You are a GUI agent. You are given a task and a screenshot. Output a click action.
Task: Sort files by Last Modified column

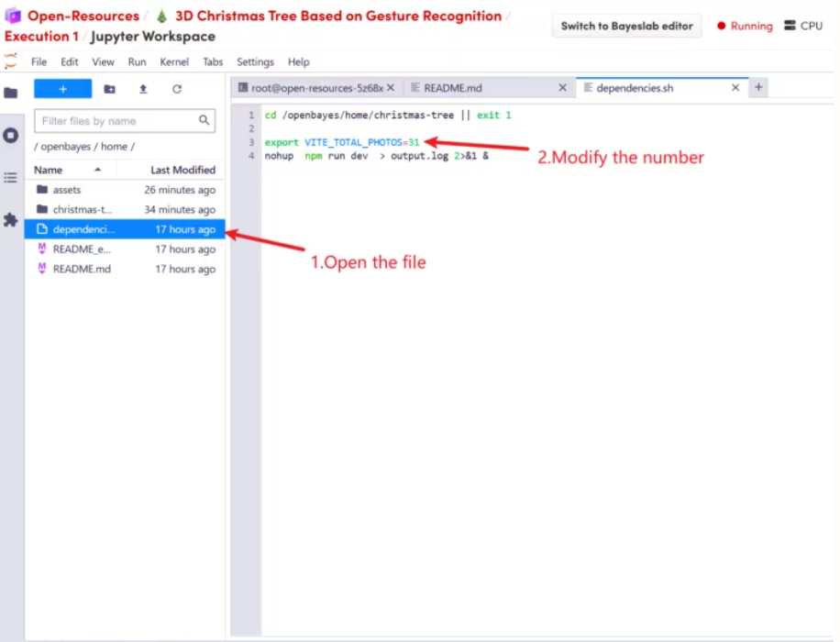[x=182, y=170]
